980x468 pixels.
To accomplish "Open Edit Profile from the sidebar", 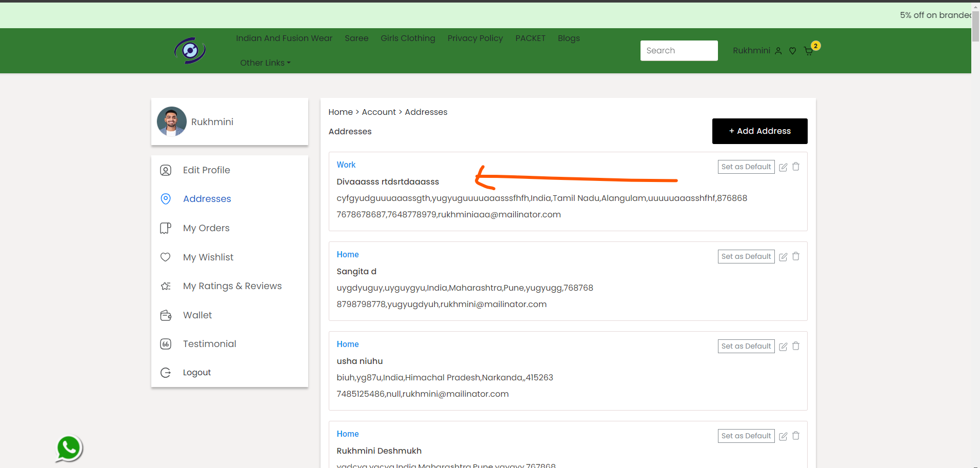I will 207,170.
